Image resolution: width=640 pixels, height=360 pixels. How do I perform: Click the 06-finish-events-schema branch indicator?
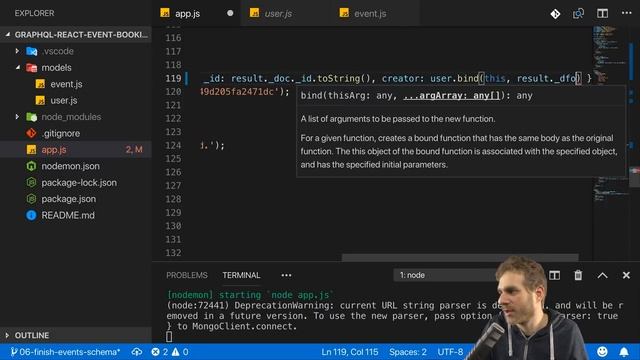click(65, 352)
